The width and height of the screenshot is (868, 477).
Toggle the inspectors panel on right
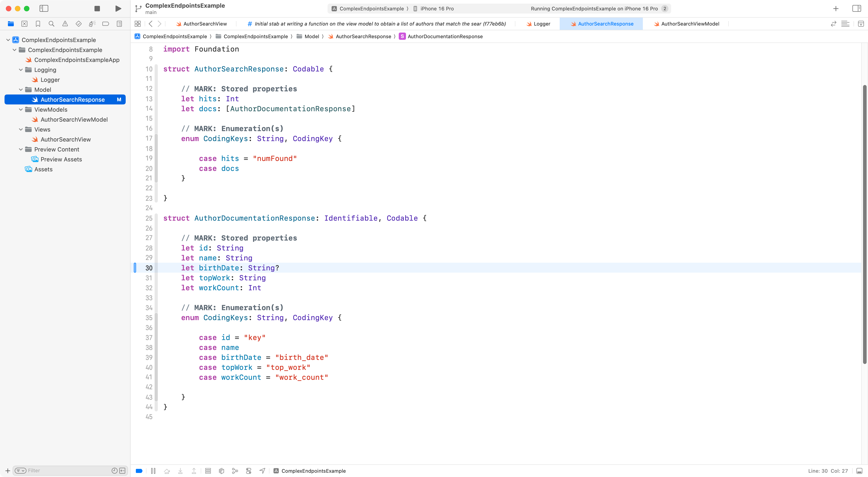(856, 8)
